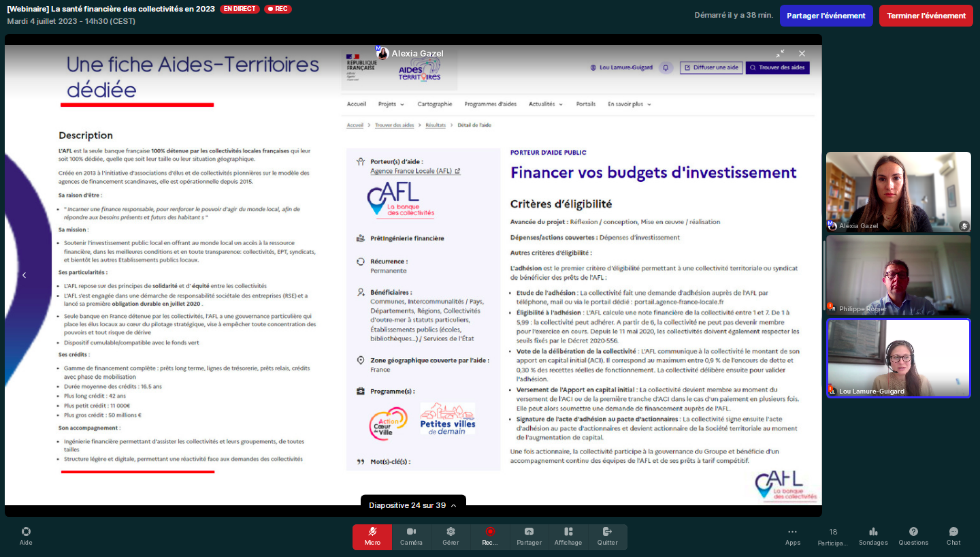Click the muted mic icon on Alexia Gazel's tile
This screenshot has height=557, width=980.
pos(964,226)
